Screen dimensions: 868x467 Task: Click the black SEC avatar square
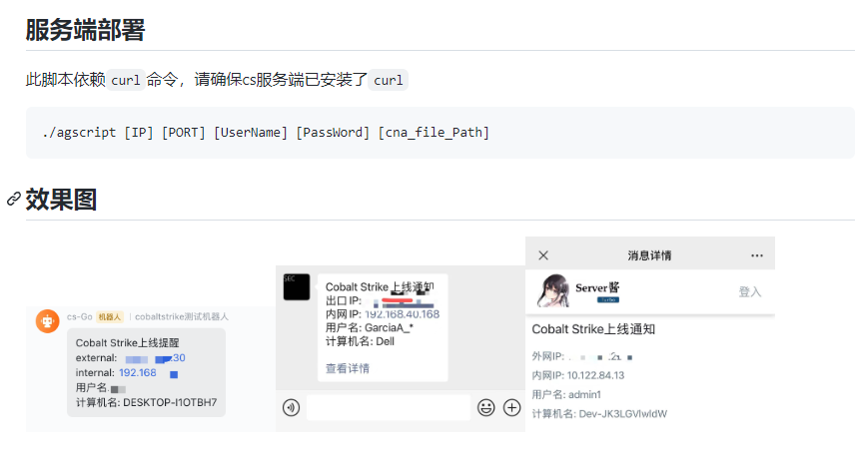click(297, 286)
